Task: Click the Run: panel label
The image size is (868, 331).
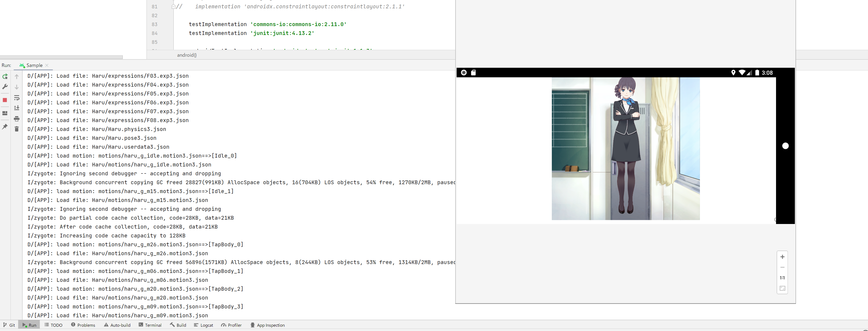Action: 6,65
